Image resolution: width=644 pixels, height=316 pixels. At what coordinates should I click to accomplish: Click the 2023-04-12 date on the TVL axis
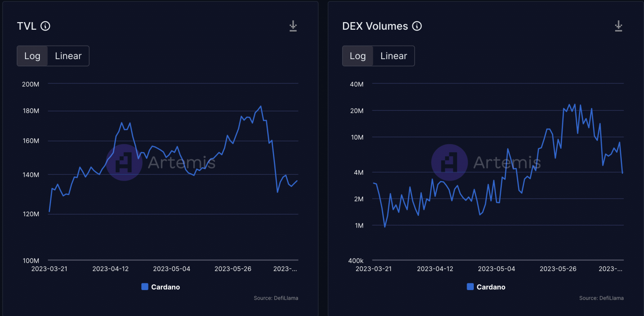point(110,269)
